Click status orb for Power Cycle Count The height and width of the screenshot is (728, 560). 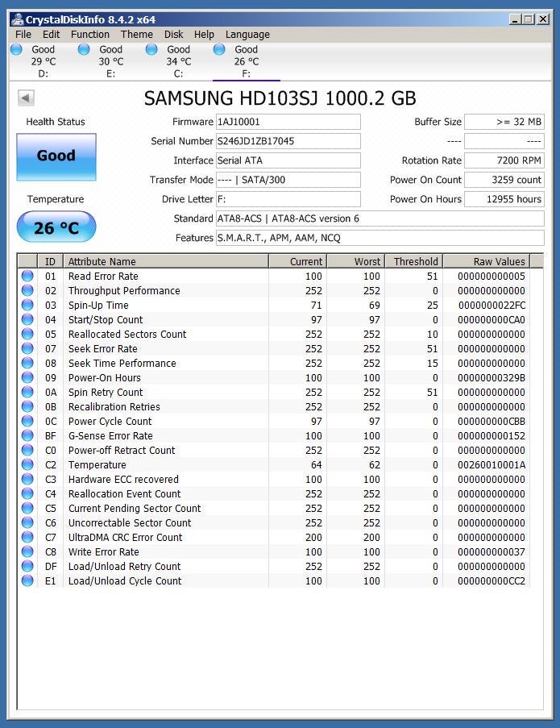click(27, 421)
